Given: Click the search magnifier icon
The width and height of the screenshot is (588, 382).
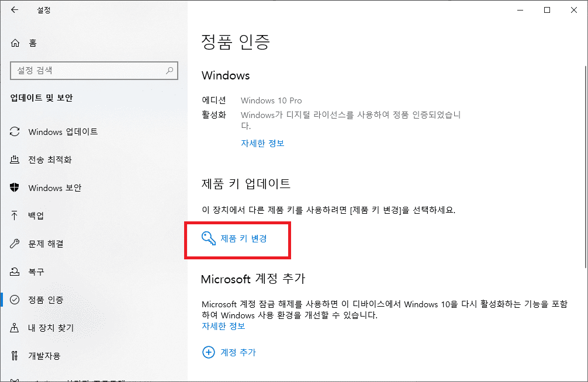Looking at the screenshot, I should coord(170,71).
